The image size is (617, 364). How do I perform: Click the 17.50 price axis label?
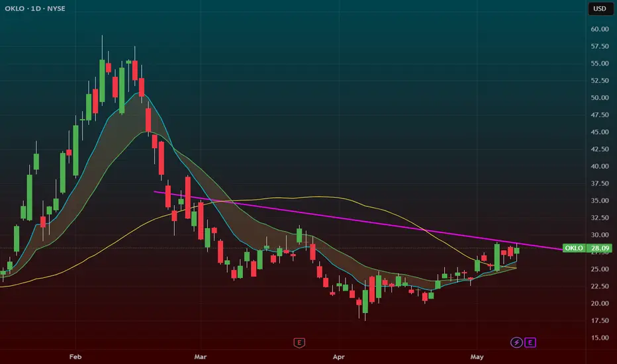point(600,320)
